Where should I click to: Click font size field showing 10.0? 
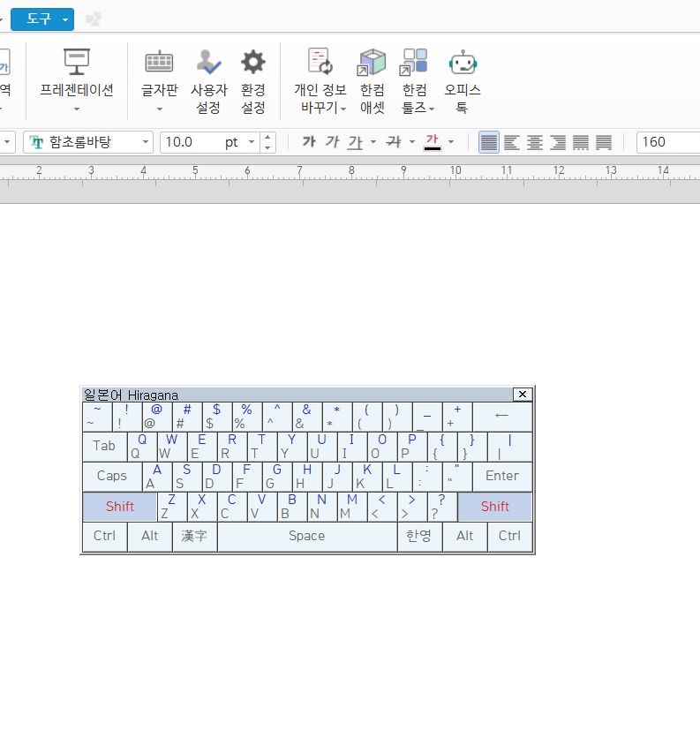pos(192,142)
